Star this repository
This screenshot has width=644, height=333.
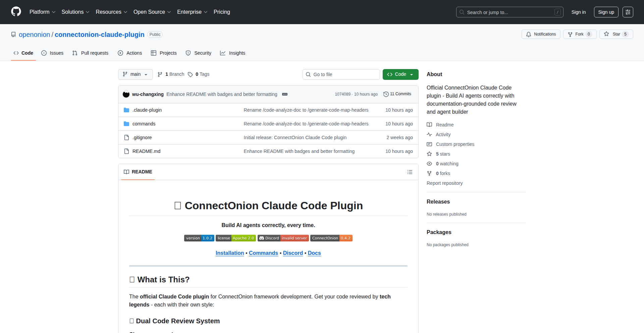click(x=616, y=34)
